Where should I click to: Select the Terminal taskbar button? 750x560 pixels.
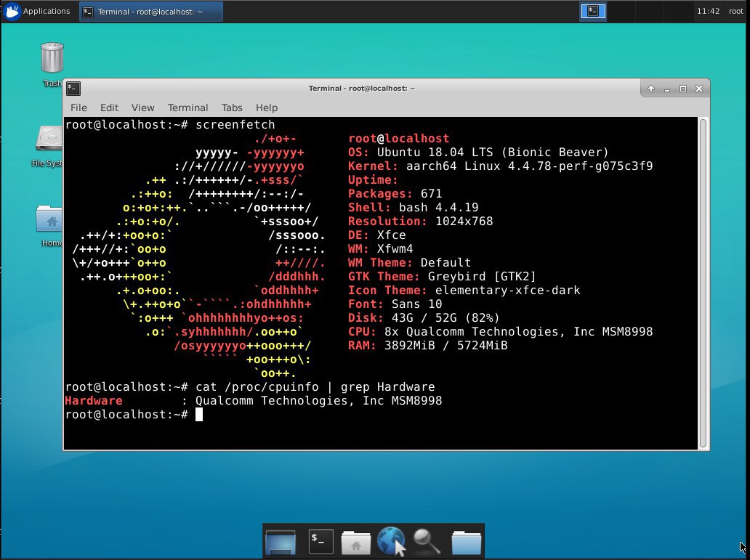(151, 12)
